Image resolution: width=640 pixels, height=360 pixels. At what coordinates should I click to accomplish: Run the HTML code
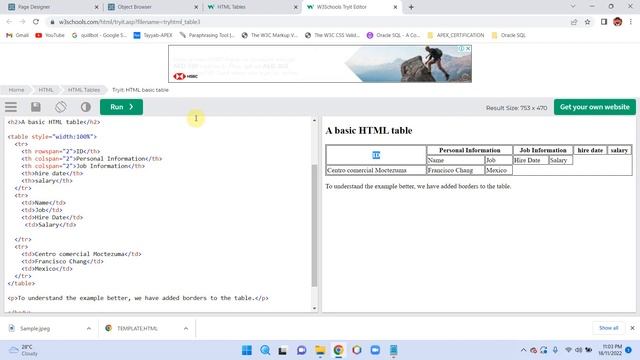coord(121,107)
